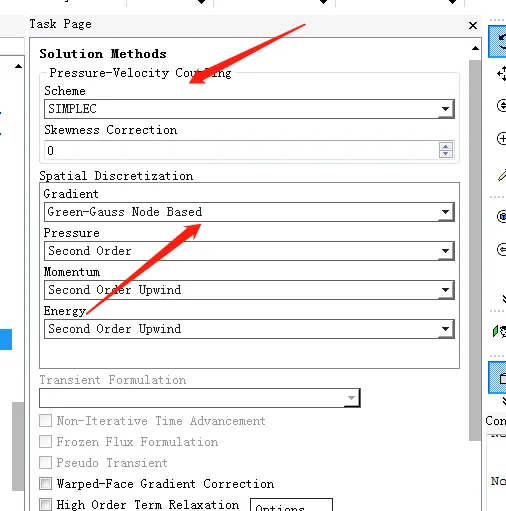506x511 pixels.
Task: Go to previous view arrow icon
Action: point(502,250)
